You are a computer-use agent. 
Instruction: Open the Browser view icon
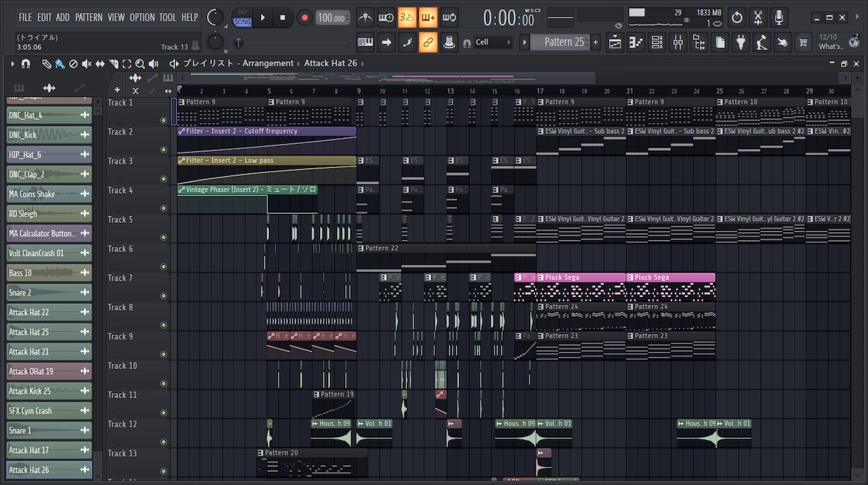point(699,43)
